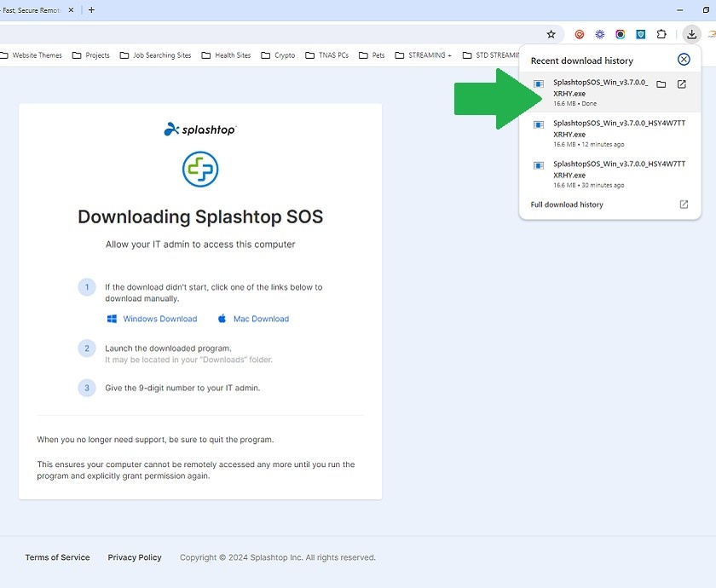Expand the Crypto bookmark folder

(278, 55)
